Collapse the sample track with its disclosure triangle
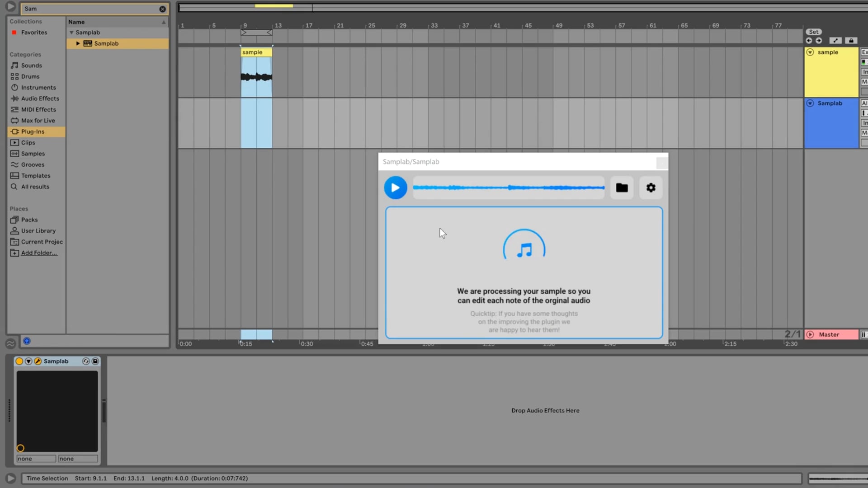The width and height of the screenshot is (868, 488). click(810, 52)
